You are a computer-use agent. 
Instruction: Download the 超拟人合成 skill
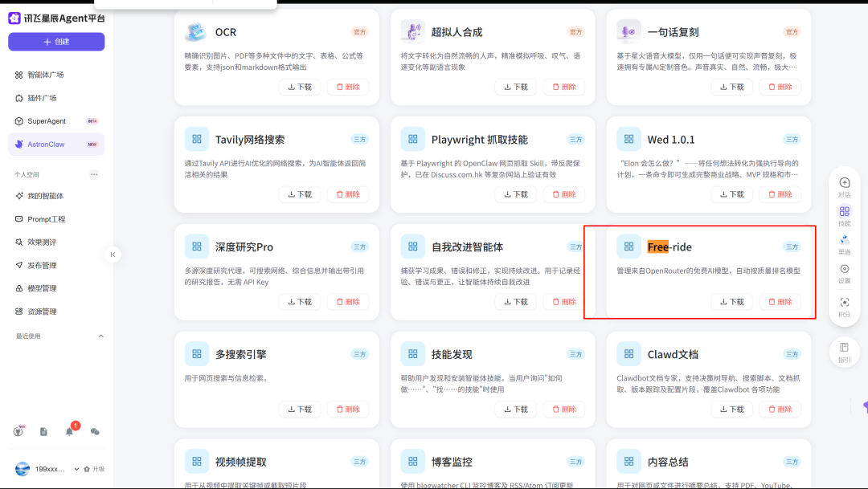[x=515, y=87]
